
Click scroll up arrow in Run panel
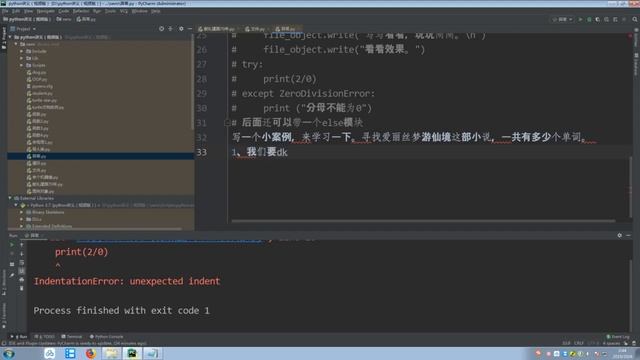point(22,245)
